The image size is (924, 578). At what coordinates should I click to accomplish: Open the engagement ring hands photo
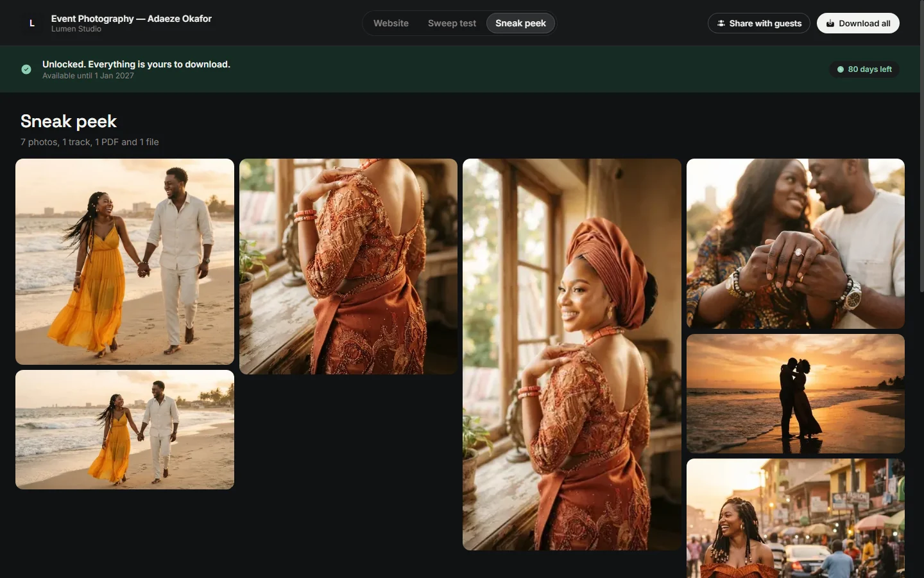tap(796, 244)
